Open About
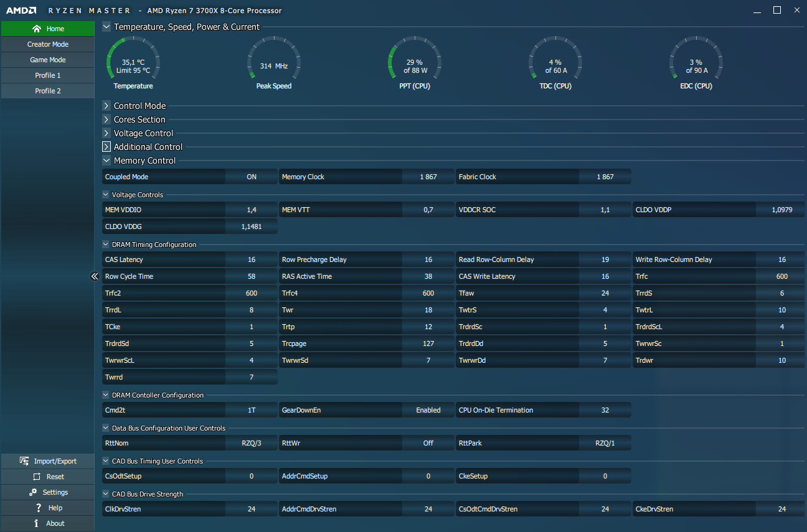Screen dimensions: 807x532 [48, 523]
